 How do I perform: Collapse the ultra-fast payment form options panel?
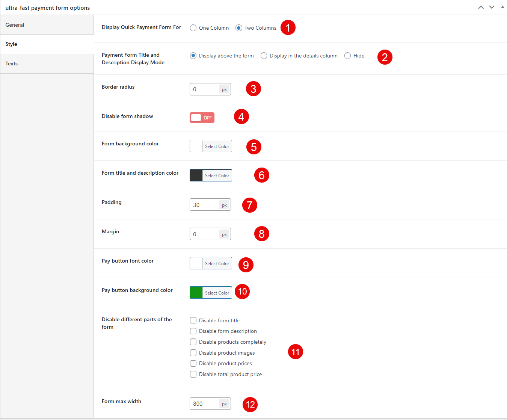point(502,7)
